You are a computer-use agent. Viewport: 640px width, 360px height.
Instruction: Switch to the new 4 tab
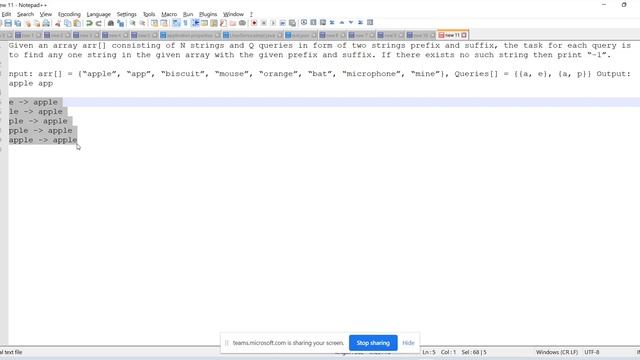[x=115, y=36]
